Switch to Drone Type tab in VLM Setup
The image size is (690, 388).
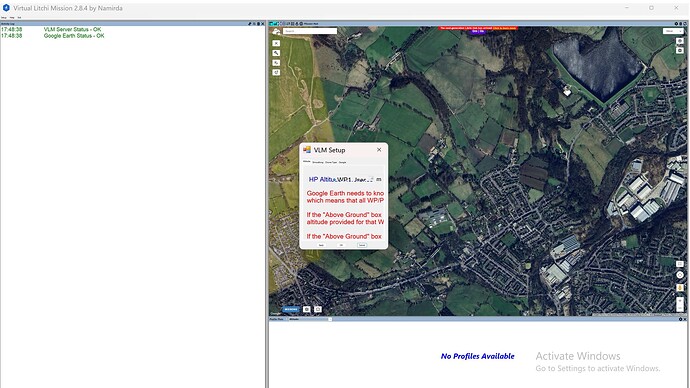pyautogui.click(x=331, y=162)
